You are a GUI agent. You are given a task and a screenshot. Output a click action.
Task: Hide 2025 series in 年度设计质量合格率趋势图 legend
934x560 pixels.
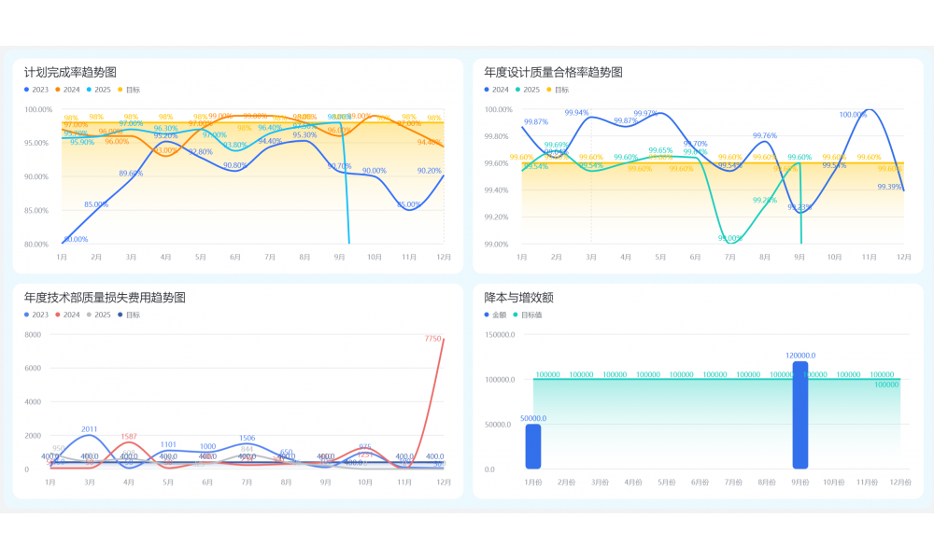point(528,90)
